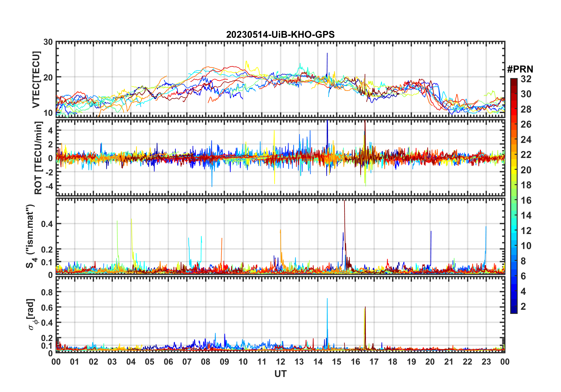Click the sigma phi [rad] axis label
This screenshot has width=561, height=392.
[x=32, y=314]
